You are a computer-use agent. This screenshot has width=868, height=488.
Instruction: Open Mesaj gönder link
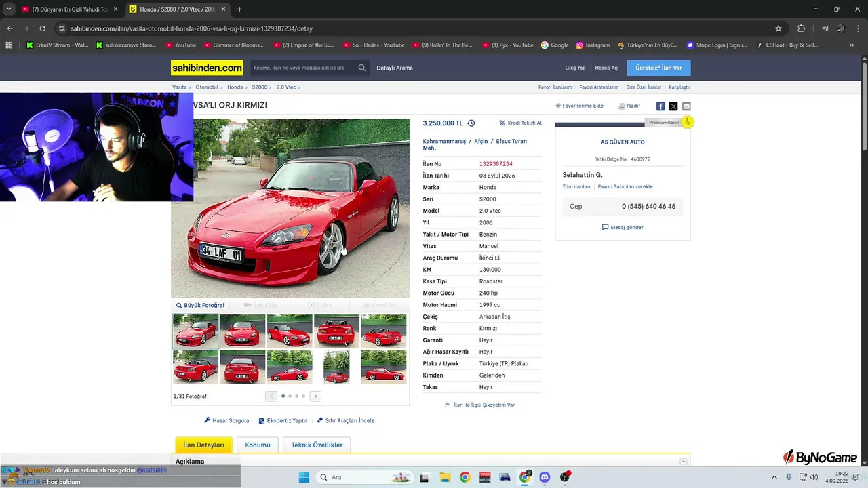tap(623, 227)
